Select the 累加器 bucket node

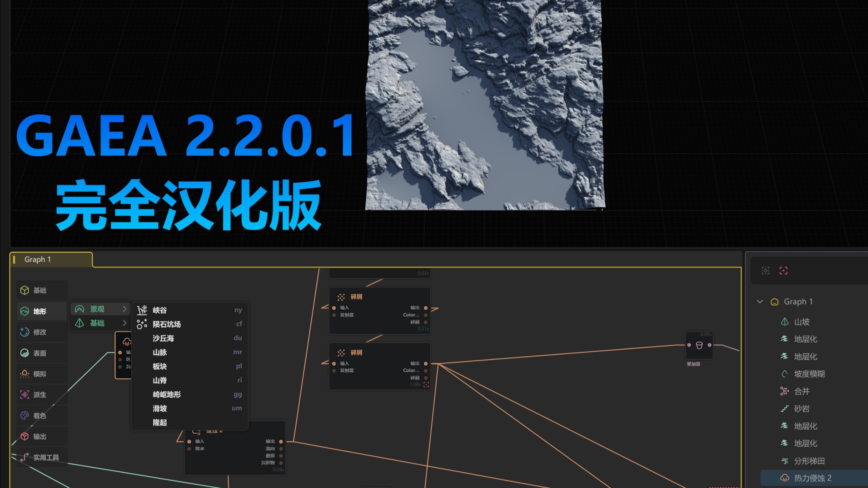[x=699, y=345]
